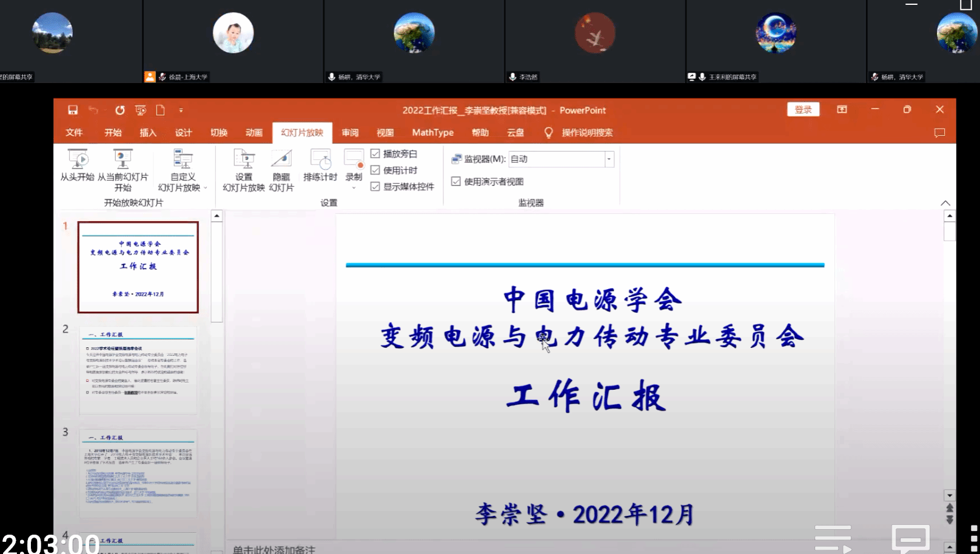Image resolution: width=980 pixels, height=554 pixels.
Task: Open Record (录制) dropdown arrow
Action: 354,187
